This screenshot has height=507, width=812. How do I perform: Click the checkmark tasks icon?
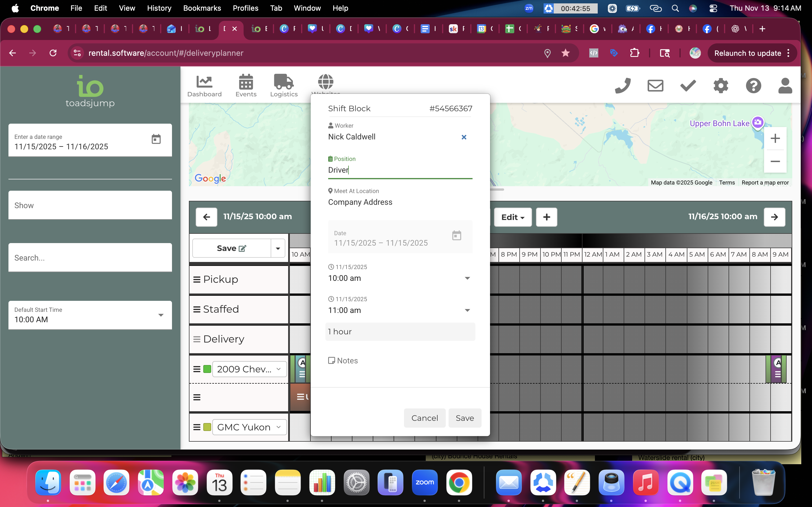(x=688, y=86)
